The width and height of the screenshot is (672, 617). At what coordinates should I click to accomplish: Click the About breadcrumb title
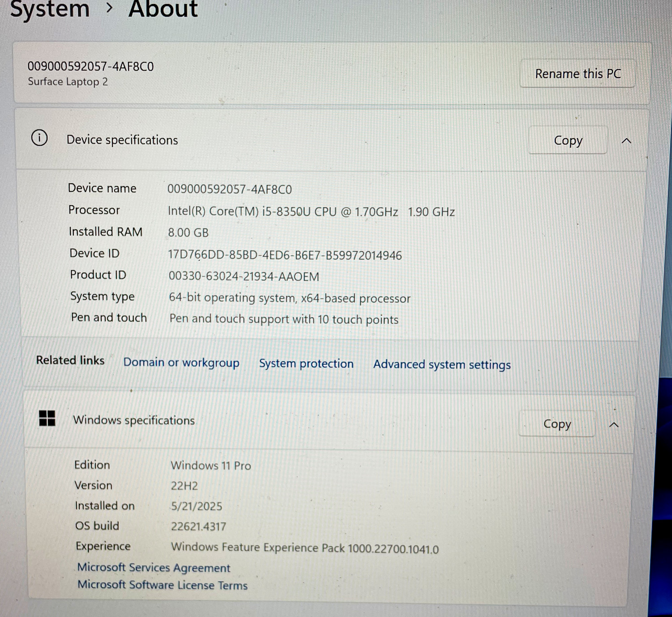point(163,9)
